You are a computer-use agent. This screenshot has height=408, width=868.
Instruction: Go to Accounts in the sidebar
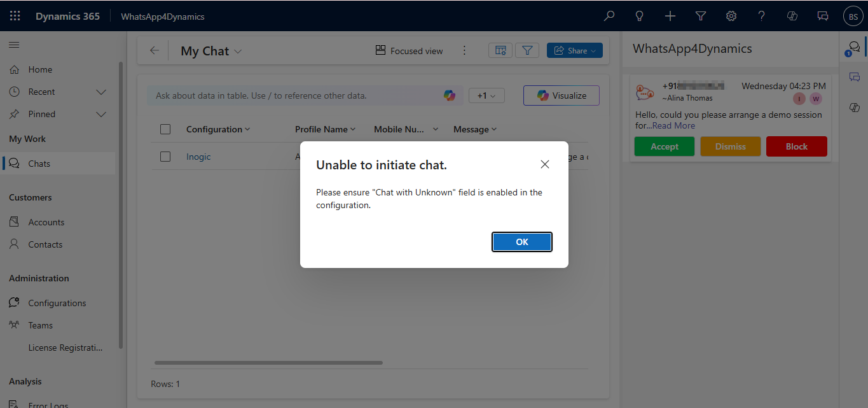(46, 222)
